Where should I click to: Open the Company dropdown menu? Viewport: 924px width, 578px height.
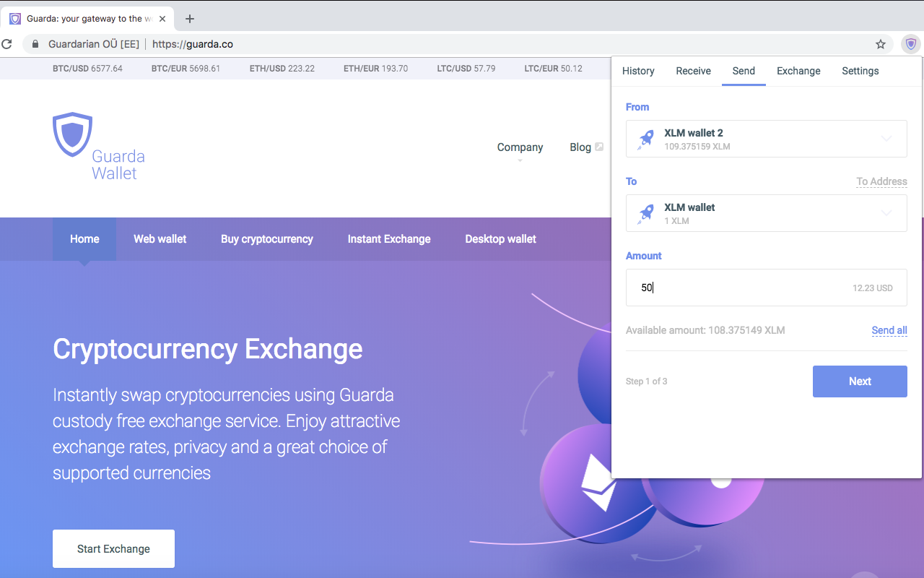(x=520, y=147)
